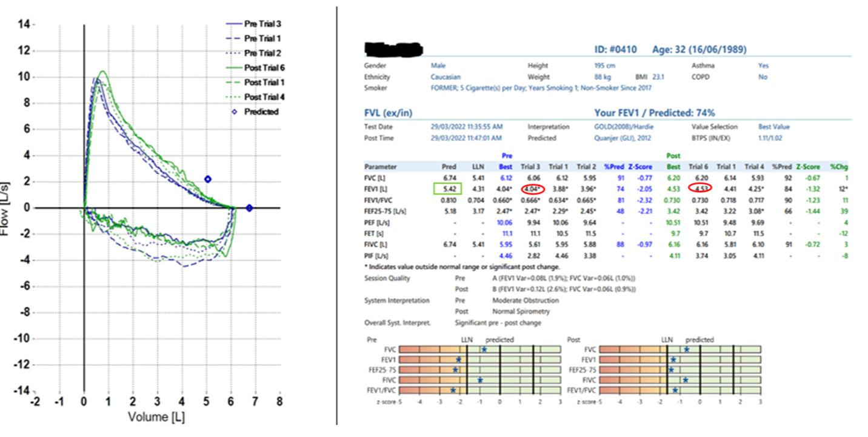868x437 pixels.
Task: Click the PEF Pre Best value 10.06
Action: click(505, 222)
